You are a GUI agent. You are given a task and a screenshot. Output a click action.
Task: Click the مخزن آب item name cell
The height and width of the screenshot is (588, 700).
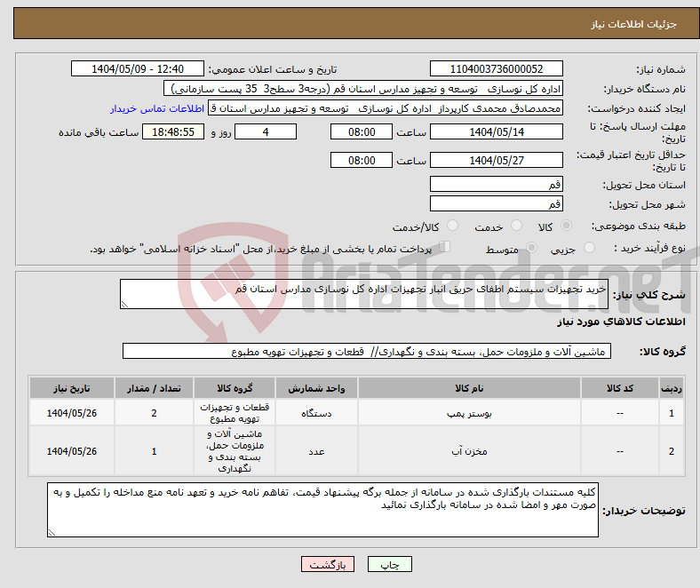point(469,451)
